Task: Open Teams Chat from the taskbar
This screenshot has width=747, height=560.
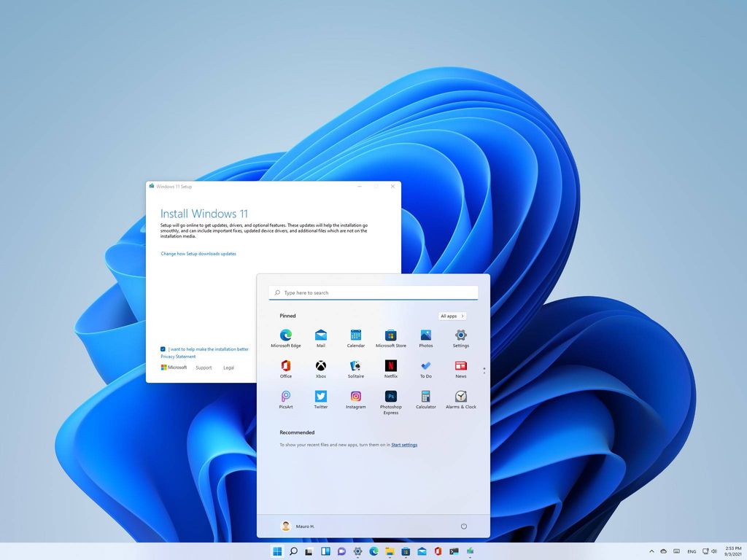Action: pos(341,551)
